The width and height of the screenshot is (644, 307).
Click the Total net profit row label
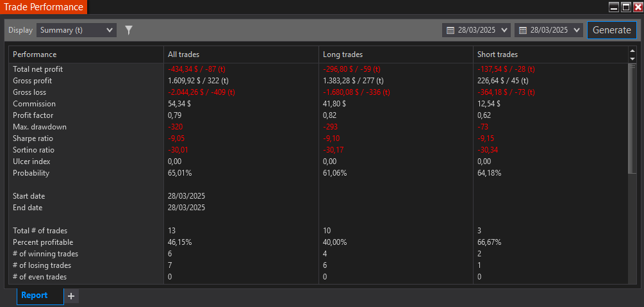(38, 69)
